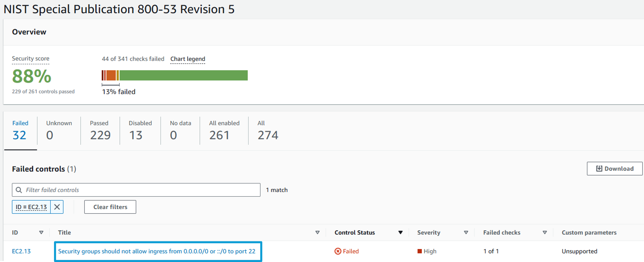Screen dimensions: 644x262
Task: Click the '1 match' text
Action: [276, 190]
